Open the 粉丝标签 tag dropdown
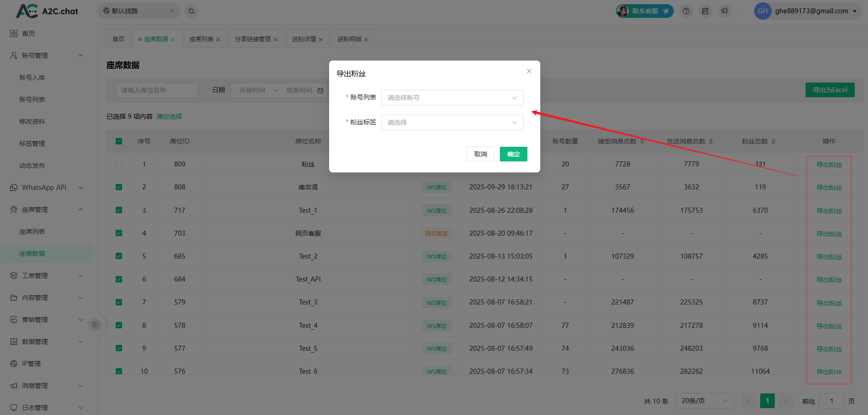The width and height of the screenshot is (868, 415). click(x=452, y=122)
